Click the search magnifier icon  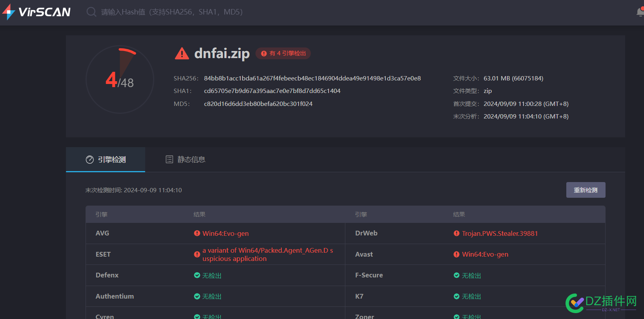point(91,12)
